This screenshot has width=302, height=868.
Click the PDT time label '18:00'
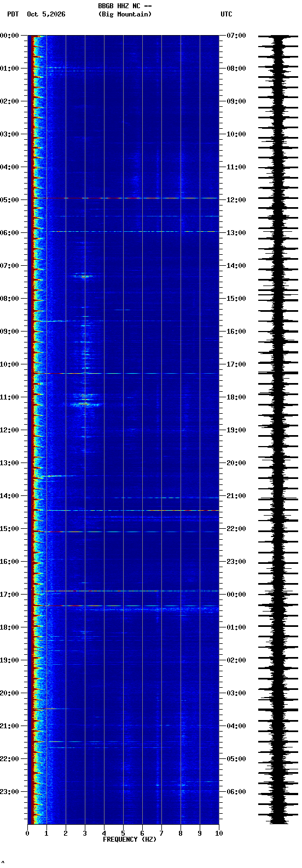[x=9, y=627]
